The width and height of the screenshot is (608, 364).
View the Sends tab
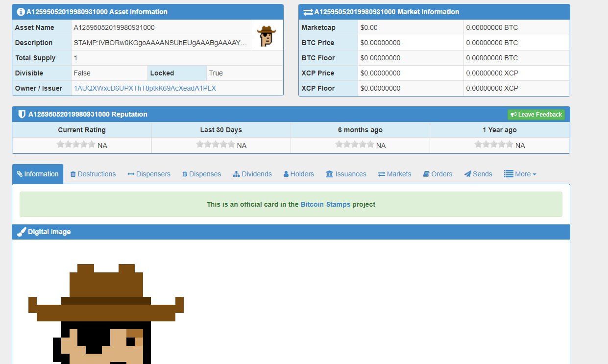(x=478, y=174)
